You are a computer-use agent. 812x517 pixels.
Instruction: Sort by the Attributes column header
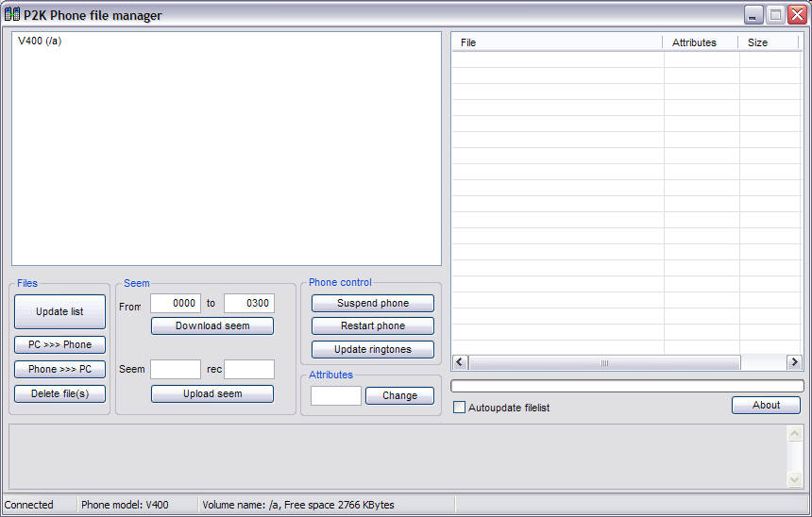coord(701,42)
